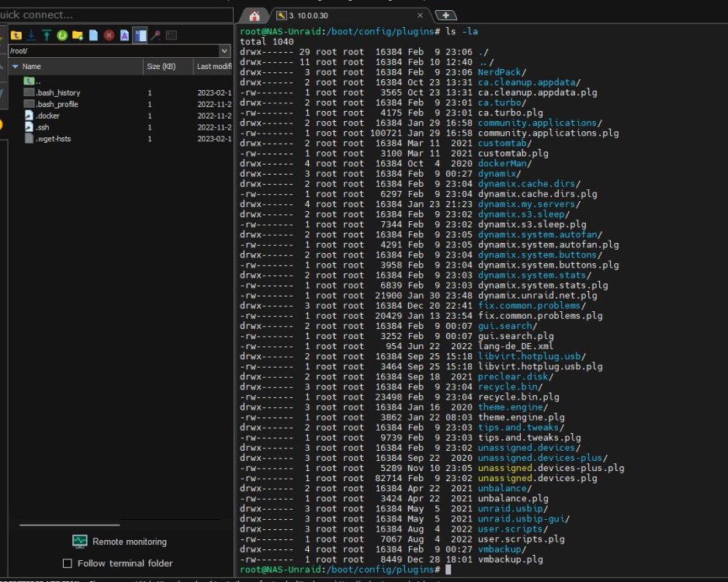Open Remote monitoring
The image size is (728, 582).
pyautogui.click(x=120, y=541)
